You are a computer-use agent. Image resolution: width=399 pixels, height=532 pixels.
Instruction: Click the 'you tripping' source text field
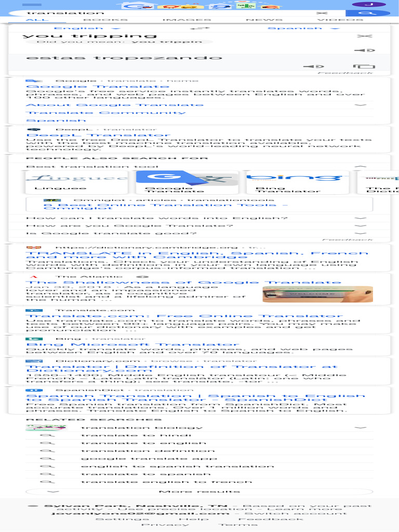point(89,36)
